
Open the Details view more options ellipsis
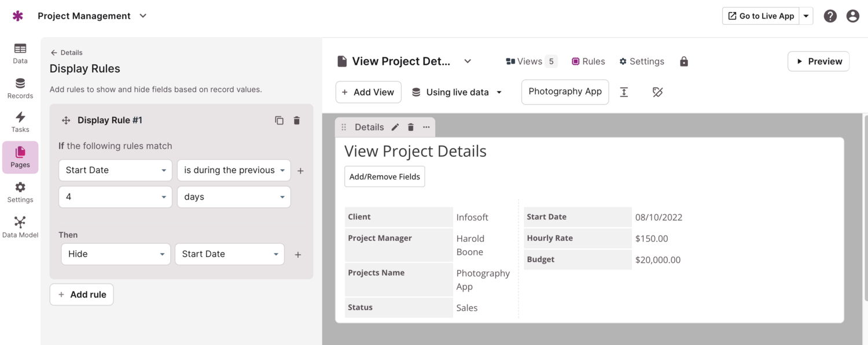(426, 127)
